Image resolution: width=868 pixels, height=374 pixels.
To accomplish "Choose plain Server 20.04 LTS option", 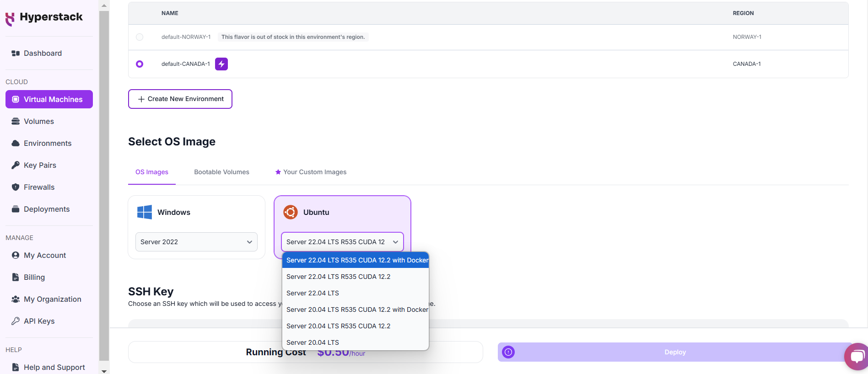I will 356,342.
